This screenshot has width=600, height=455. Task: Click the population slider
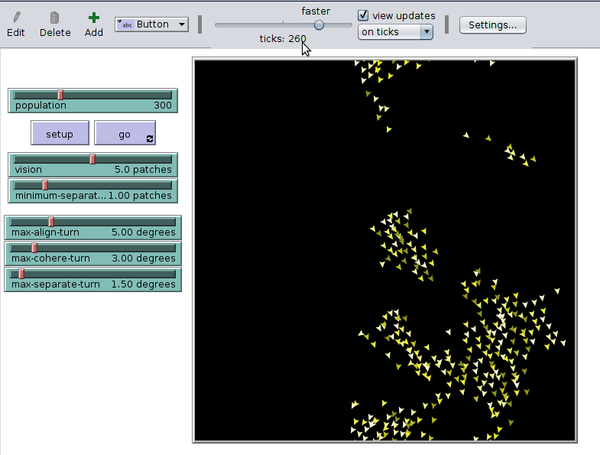[x=92, y=100]
